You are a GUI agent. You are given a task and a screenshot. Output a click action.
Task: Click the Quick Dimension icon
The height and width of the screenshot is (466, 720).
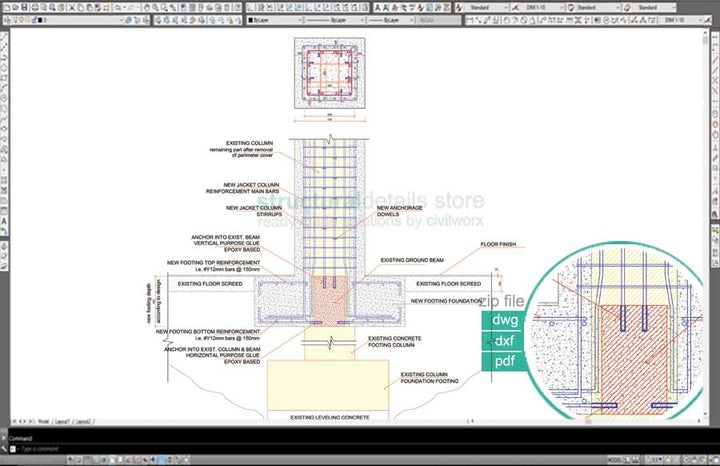click(x=542, y=20)
